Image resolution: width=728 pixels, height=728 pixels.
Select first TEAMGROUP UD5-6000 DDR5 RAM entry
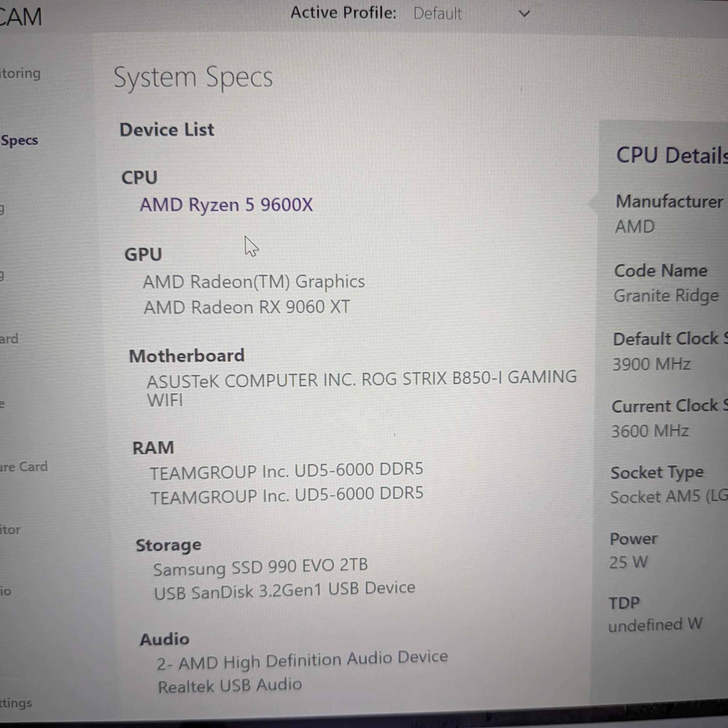pos(287,470)
